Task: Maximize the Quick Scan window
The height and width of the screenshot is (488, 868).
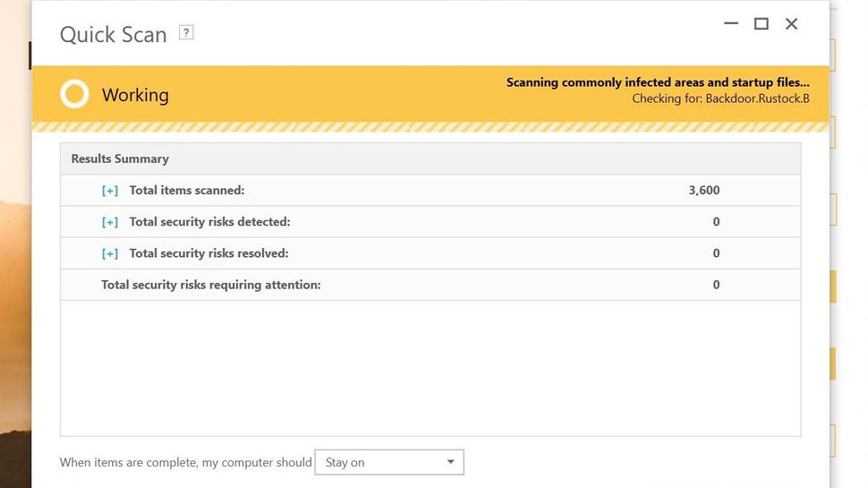Action: 761,24
